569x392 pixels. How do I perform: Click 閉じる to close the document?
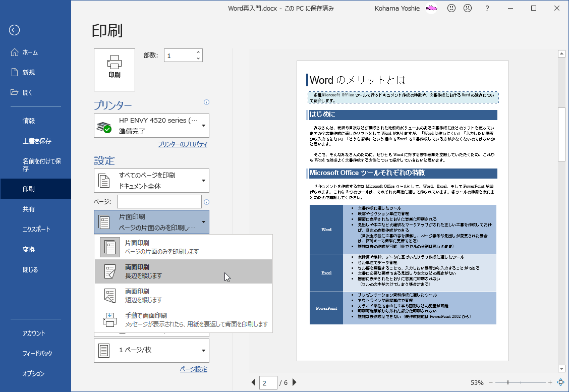tap(35, 270)
